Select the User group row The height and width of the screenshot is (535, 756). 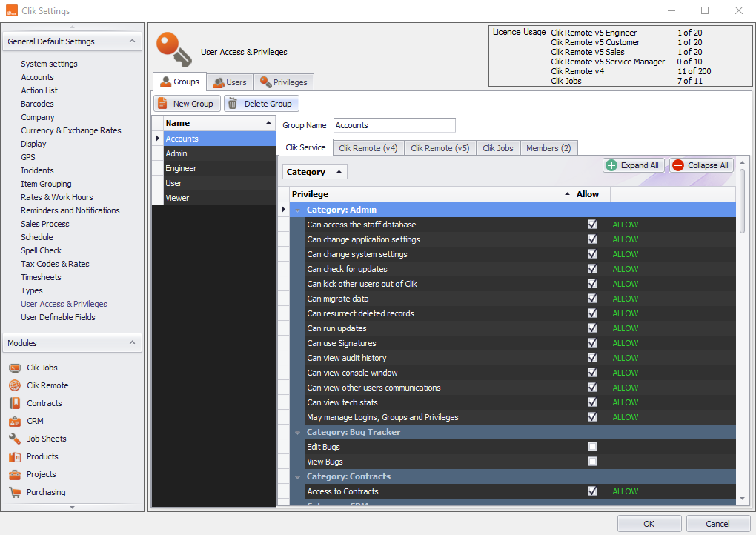point(219,183)
